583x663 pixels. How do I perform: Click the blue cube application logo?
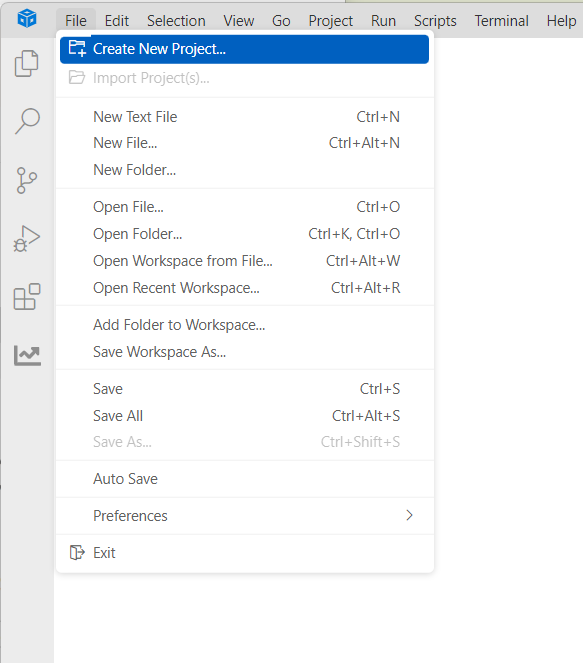click(x=27, y=19)
